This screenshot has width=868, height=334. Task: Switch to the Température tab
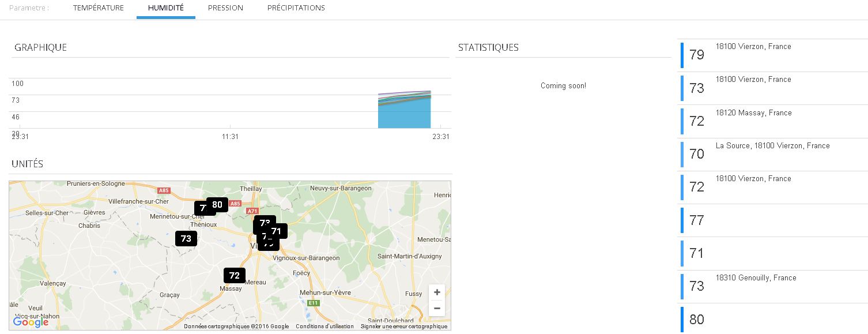click(x=99, y=8)
